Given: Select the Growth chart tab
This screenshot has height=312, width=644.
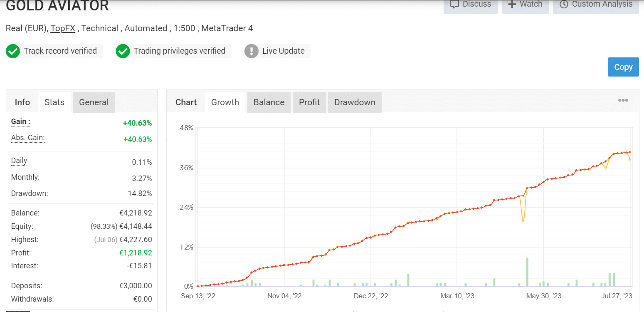Looking at the screenshot, I should tap(225, 102).
